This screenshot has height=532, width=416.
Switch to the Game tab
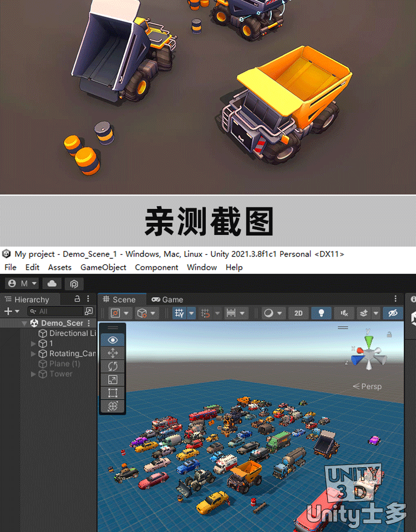point(167,299)
